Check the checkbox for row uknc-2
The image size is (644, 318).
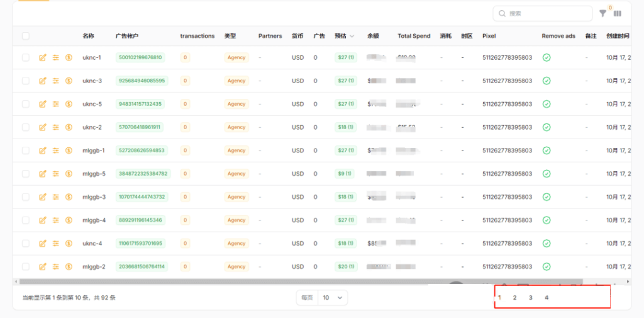26,127
